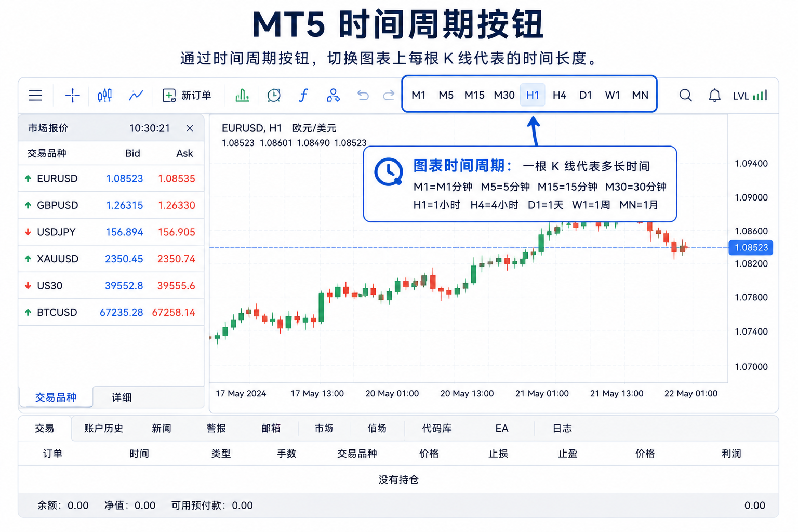
Task: Switch chart to H4 timeframe
Action: 559,95
